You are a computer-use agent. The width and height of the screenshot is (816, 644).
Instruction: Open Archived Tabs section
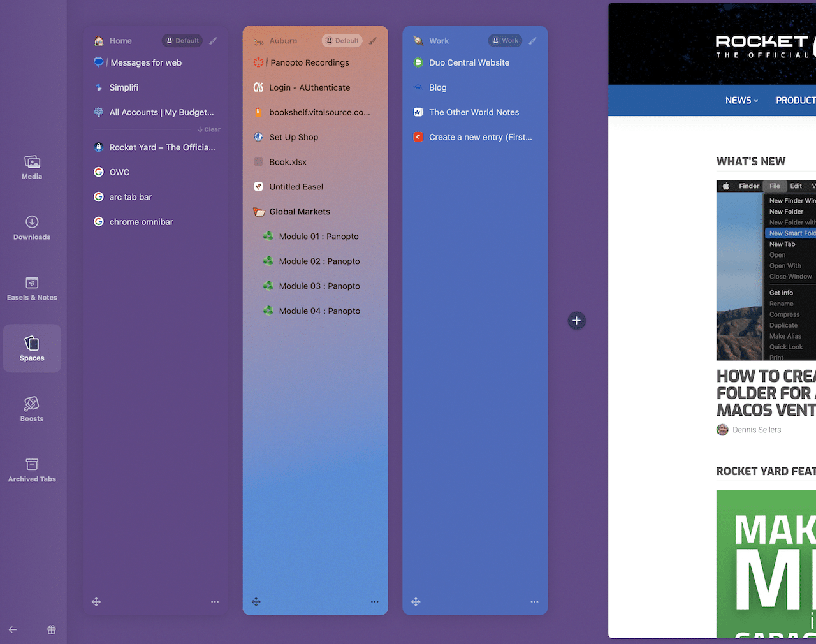(x=32, y=470)
